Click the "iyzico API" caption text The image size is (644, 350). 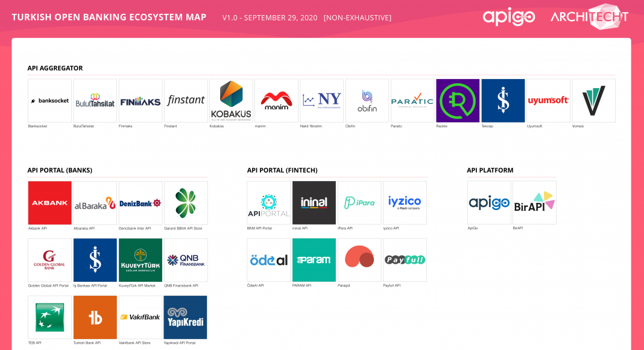tap(391, 228)
